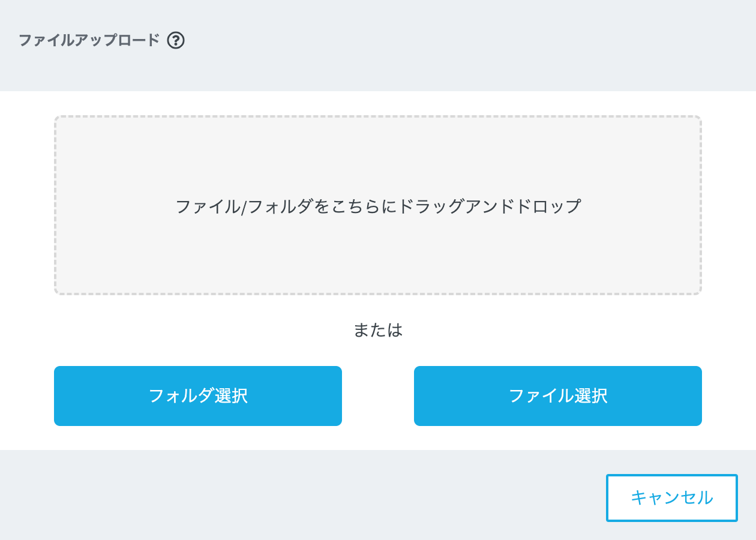Screen dimensions: 756x540
Task: Click the circled ? next to the title
Action: pos(176,41)
